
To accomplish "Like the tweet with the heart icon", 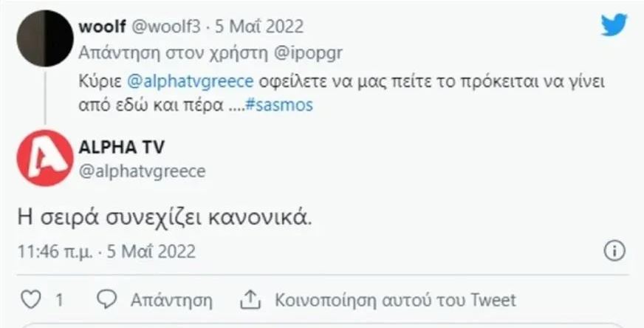I will point(29,300).
